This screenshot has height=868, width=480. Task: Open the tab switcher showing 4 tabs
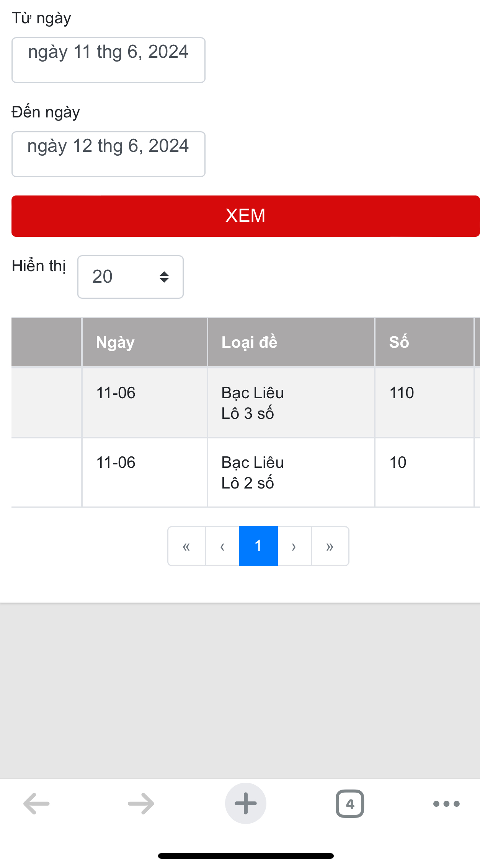(349, 803)
